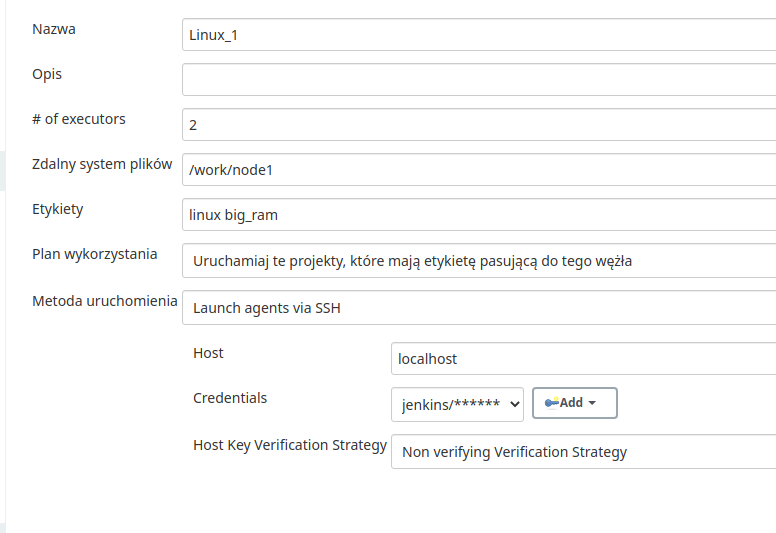Open the Metoda uruchomienia dropdown
Image resolution: width=776 pixels, height=533 pixels.
(479, 307)
